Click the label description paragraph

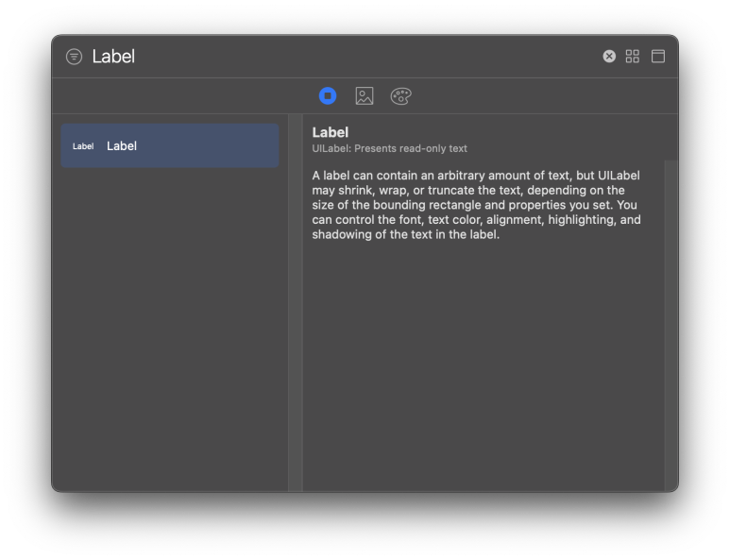(x=476, y=205)
